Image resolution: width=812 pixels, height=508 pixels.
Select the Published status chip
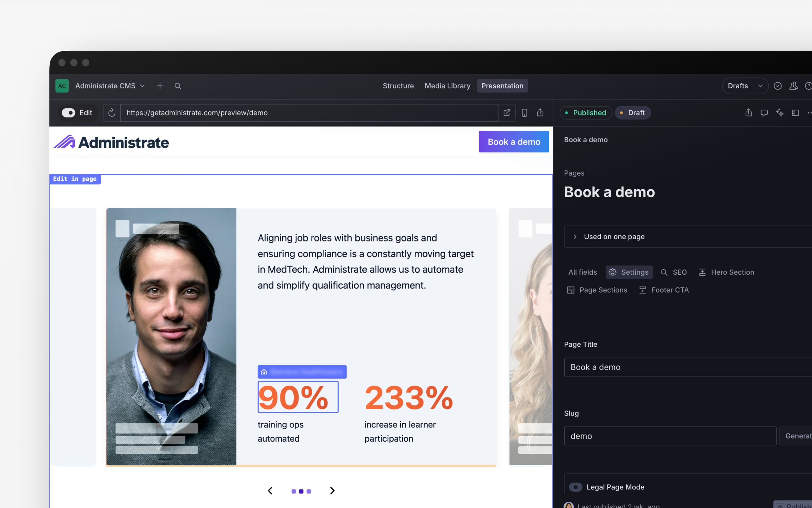click(586, 113)
